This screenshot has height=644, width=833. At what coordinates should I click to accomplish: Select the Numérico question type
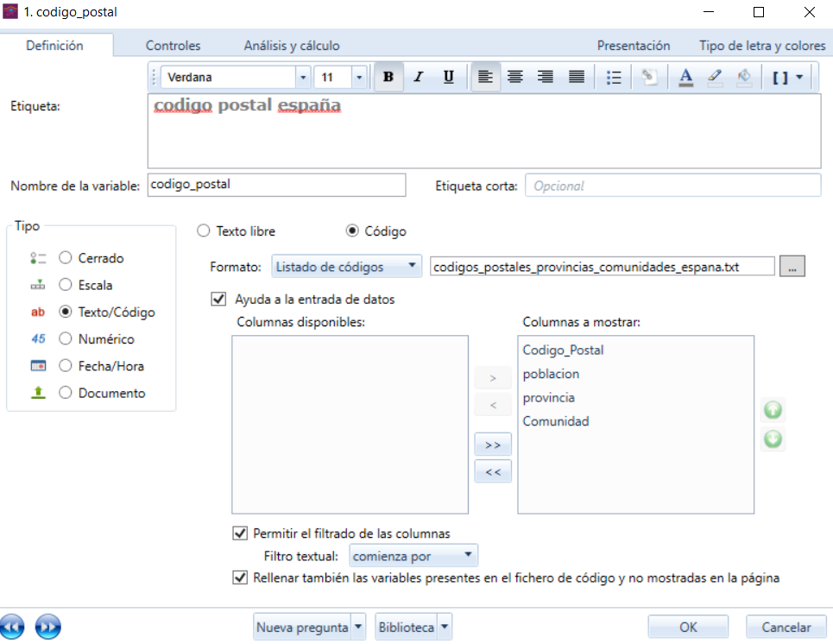66,338
